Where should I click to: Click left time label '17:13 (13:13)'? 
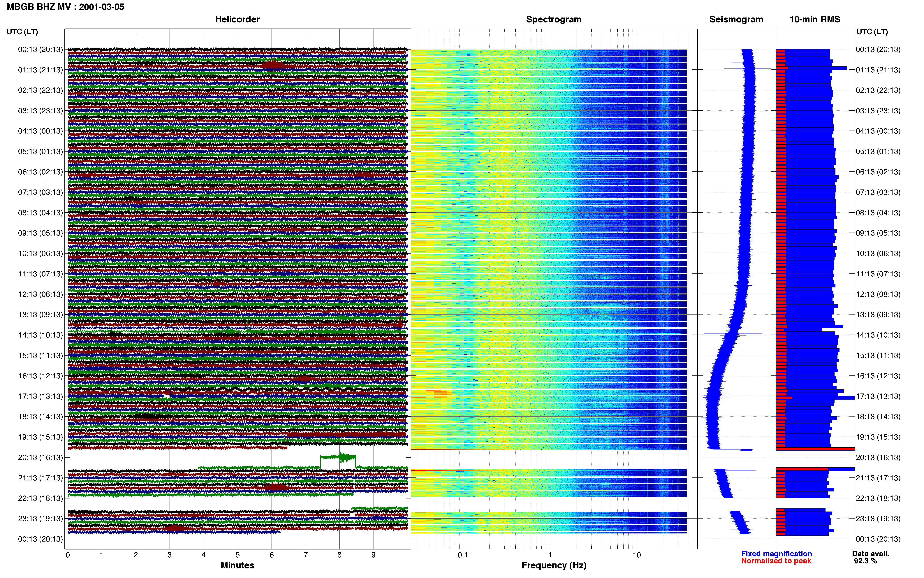(x=40, y=396)
